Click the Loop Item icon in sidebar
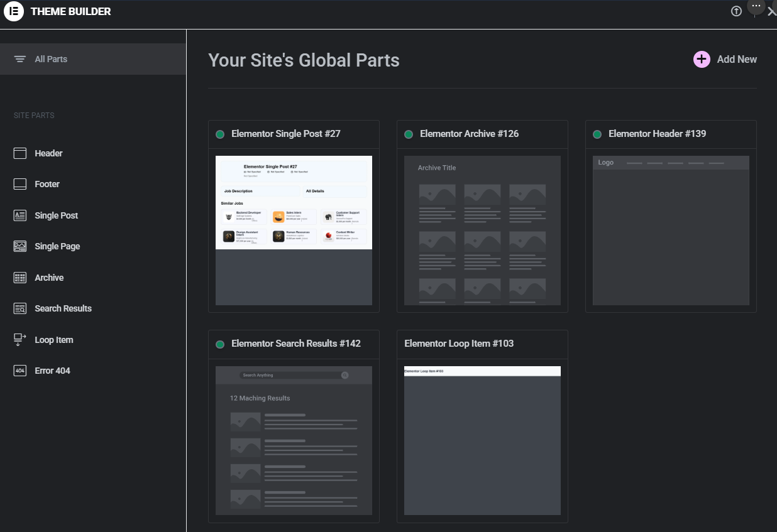 click(x=20, y=340)
